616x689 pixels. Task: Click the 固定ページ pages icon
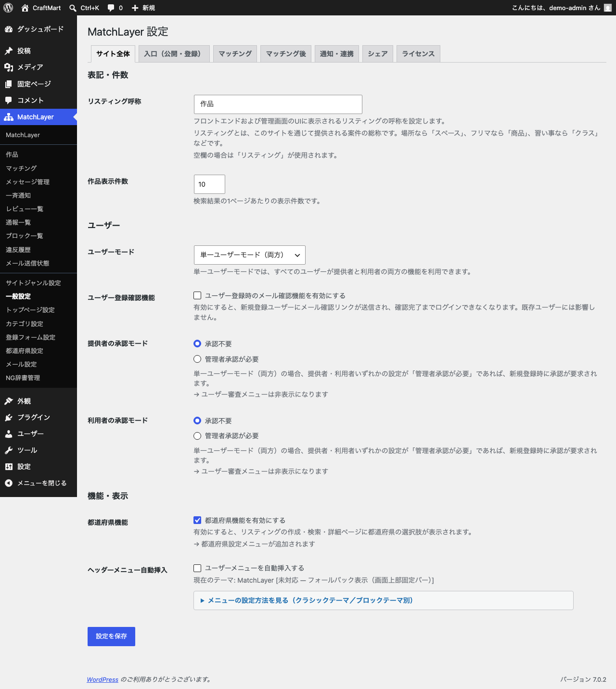(9, 84)
